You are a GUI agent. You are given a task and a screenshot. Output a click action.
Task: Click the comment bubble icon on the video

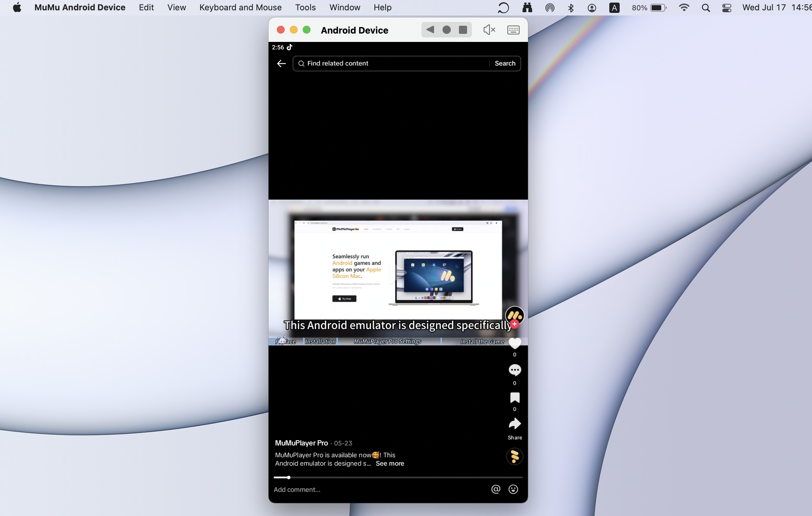(514, 370)
